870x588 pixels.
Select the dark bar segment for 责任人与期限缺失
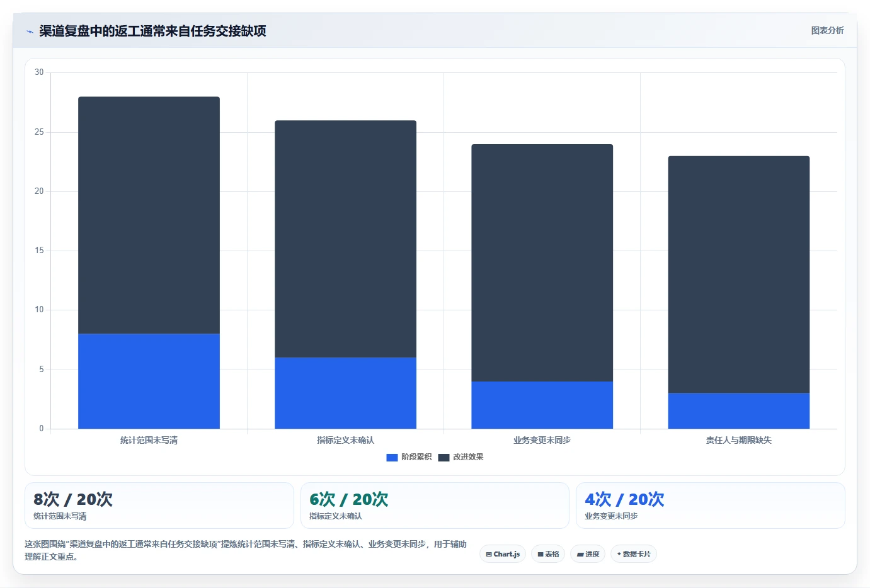738,274
